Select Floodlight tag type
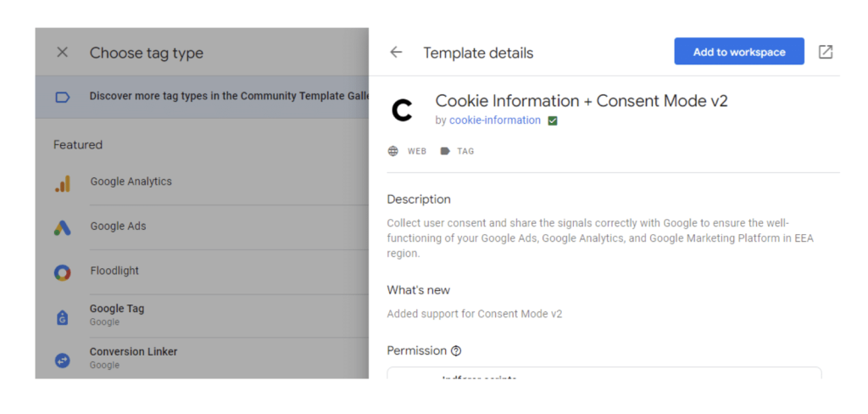 point(114,271)
